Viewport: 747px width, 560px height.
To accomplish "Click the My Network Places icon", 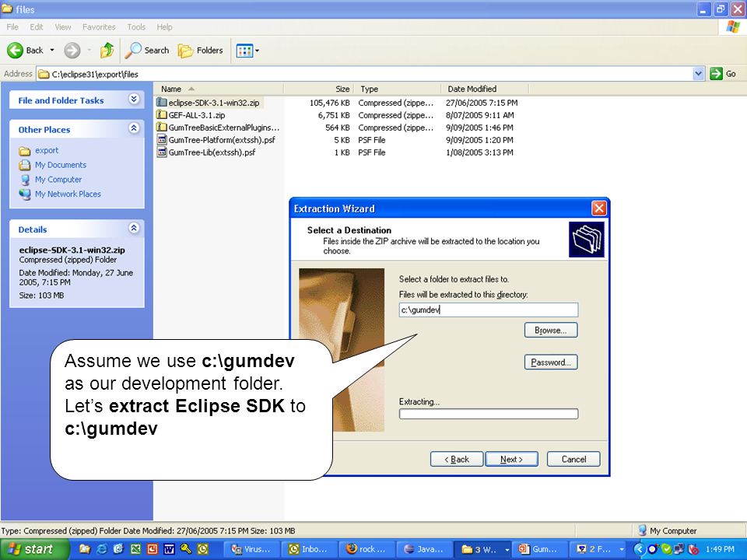I will [x=25, y=194].
